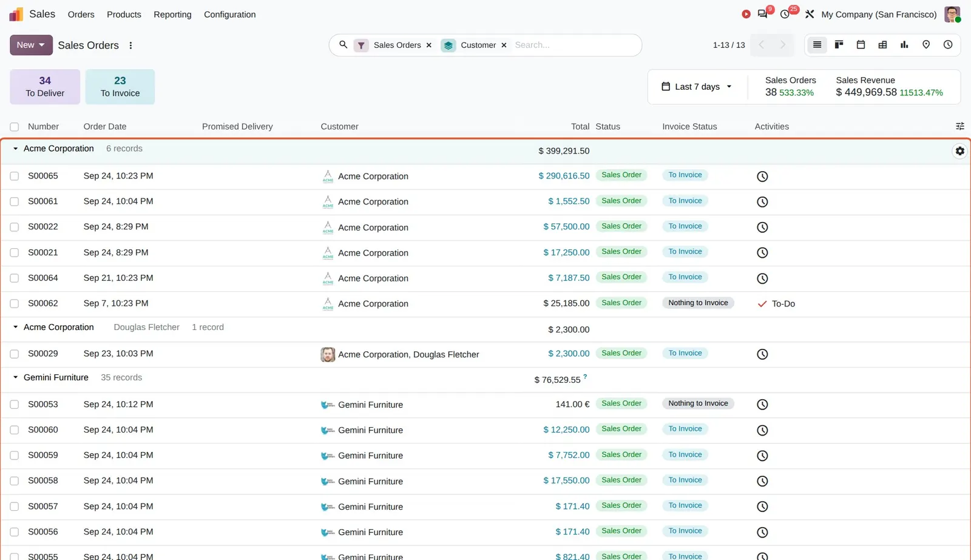971x560 pixels.
Task: Select checkbox for order S00062
Action: pyautogui.click(x=15, y=303)
